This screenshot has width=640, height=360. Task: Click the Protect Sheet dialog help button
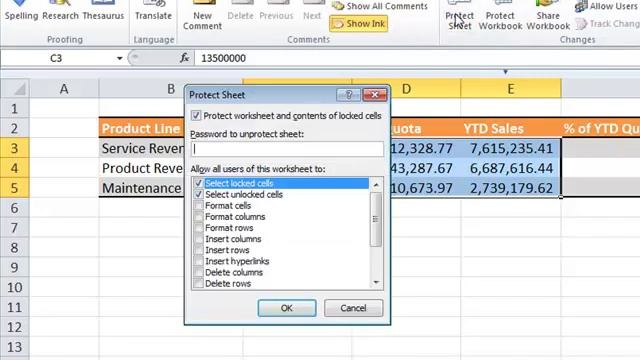349,95
